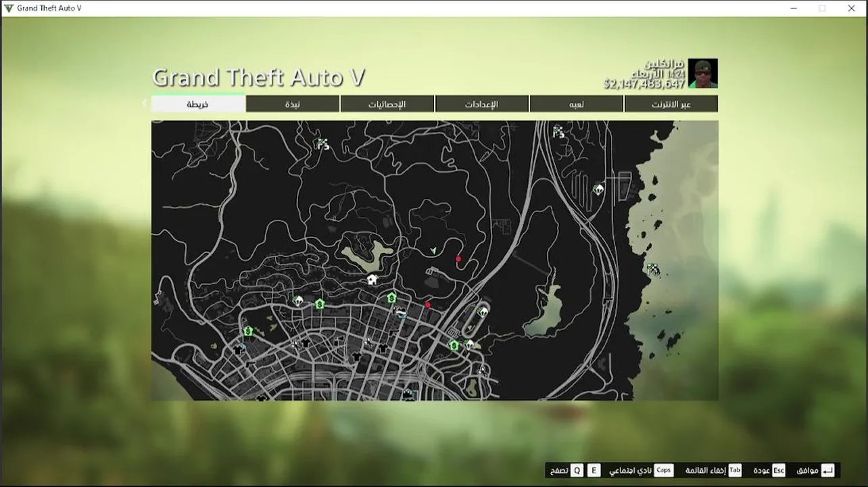This screenshot has width=868, height=487.
Task: Select the race flag icon beside the northern highway
Action: tap(558, 131)
